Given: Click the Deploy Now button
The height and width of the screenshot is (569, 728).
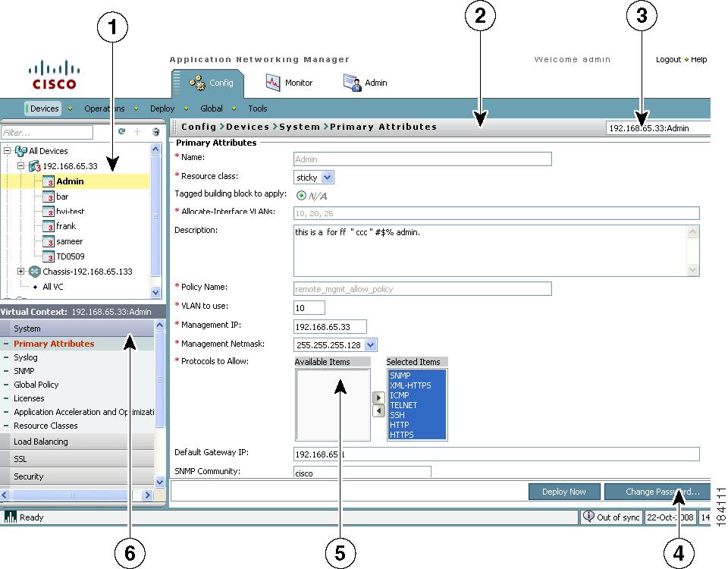Looking at the screenshot, I should 564,492.
